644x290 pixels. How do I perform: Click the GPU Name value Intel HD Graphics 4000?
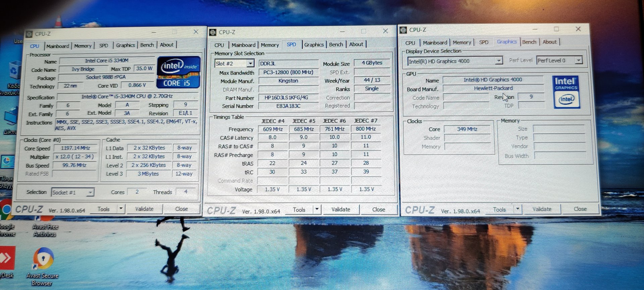coord(493,80)
